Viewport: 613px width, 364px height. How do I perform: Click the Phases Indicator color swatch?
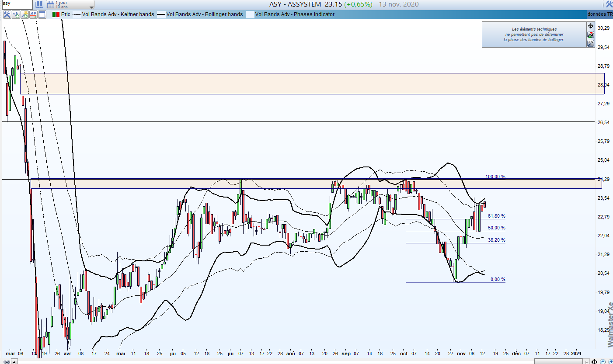click(x=250, y=14)
